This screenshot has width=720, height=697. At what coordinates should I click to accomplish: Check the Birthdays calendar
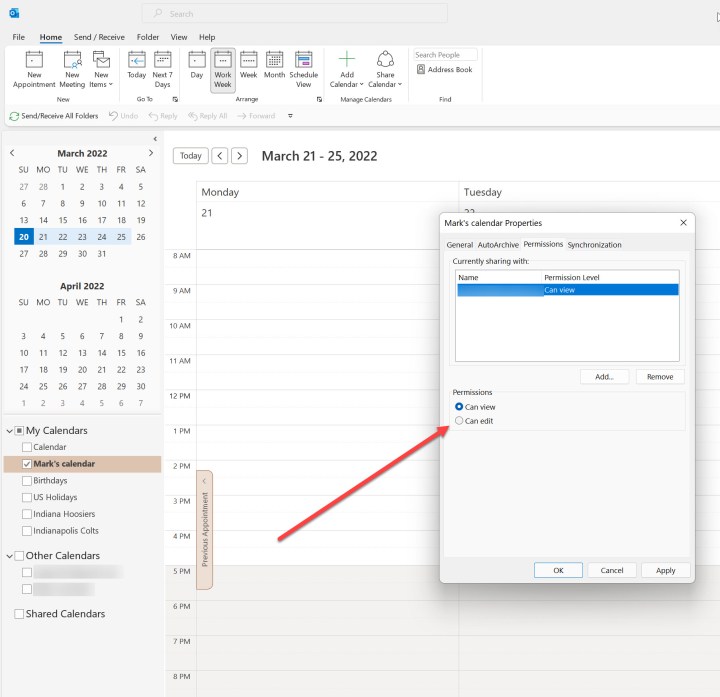point(27,481)
